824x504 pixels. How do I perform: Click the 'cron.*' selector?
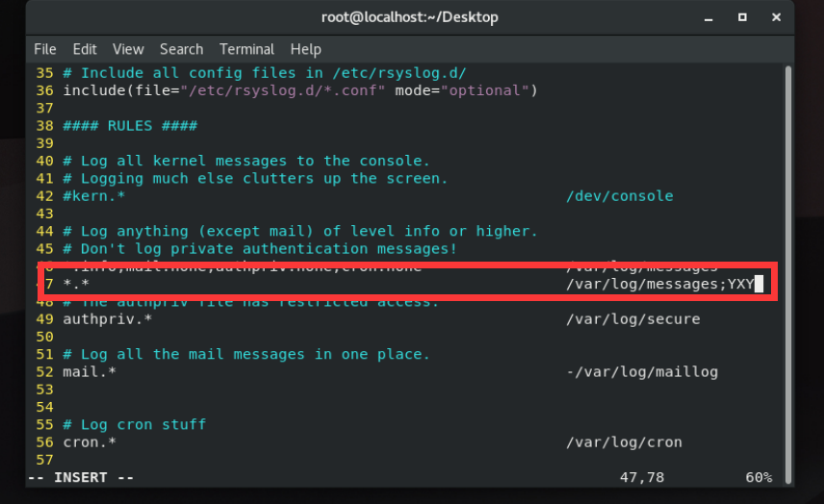pyautogui.click(x=90, y=442)
